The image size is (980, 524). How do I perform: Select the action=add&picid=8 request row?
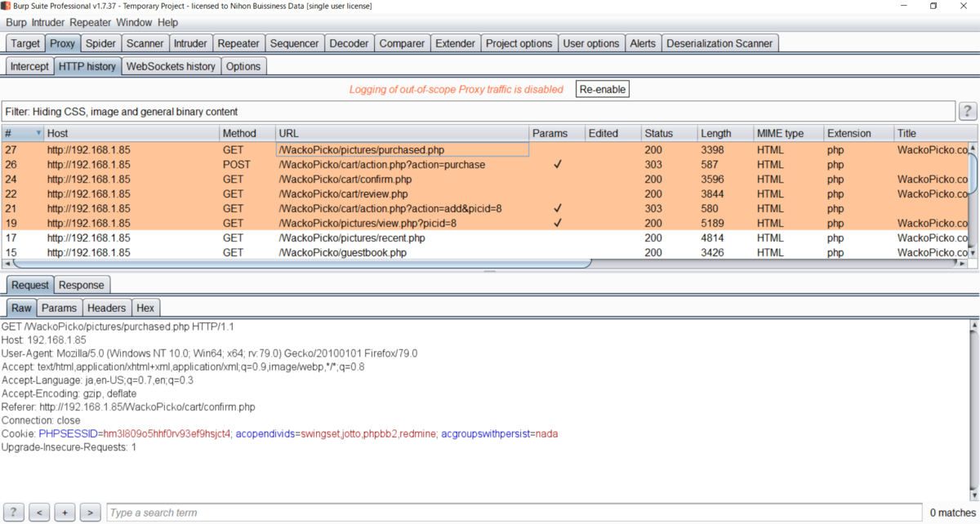[x=485, y=209]
